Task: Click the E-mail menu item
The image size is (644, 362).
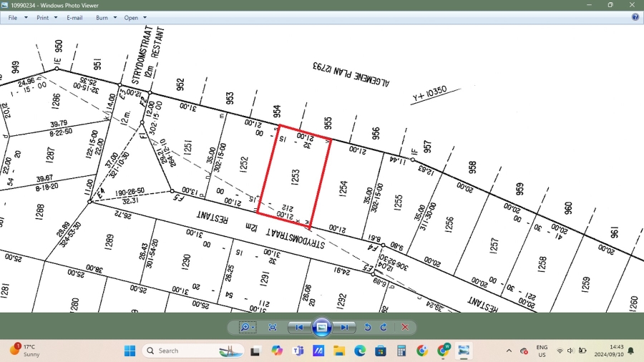Action: 74,18
